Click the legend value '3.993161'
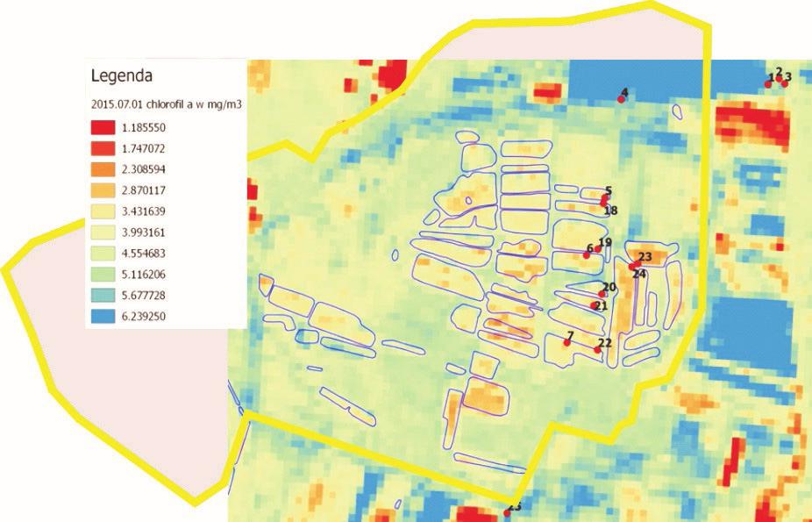The image size is (812, 522). click(x=144, y=232)
